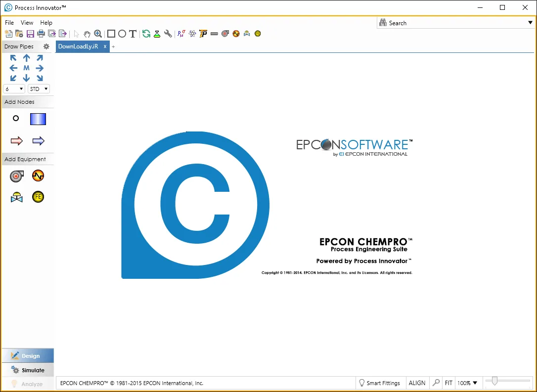Open Draw Pipes settings gear
Screen dimensions: 537x392
[x=46, y=46]
